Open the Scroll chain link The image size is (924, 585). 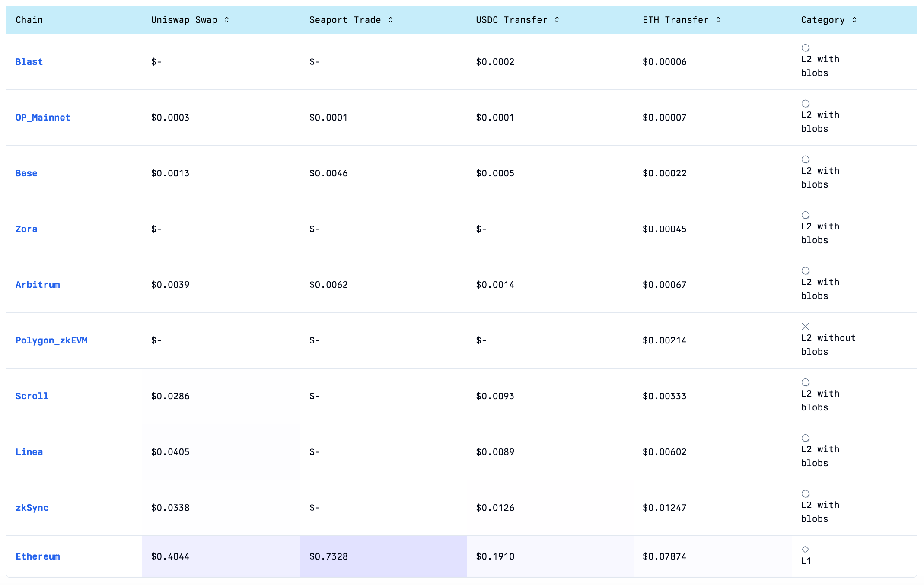[x=32, y=396]
